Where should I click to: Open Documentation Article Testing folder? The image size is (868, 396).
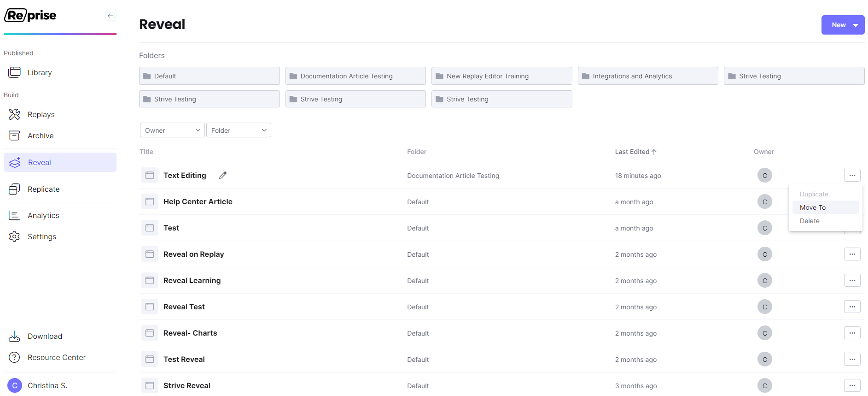pos(355,76)
